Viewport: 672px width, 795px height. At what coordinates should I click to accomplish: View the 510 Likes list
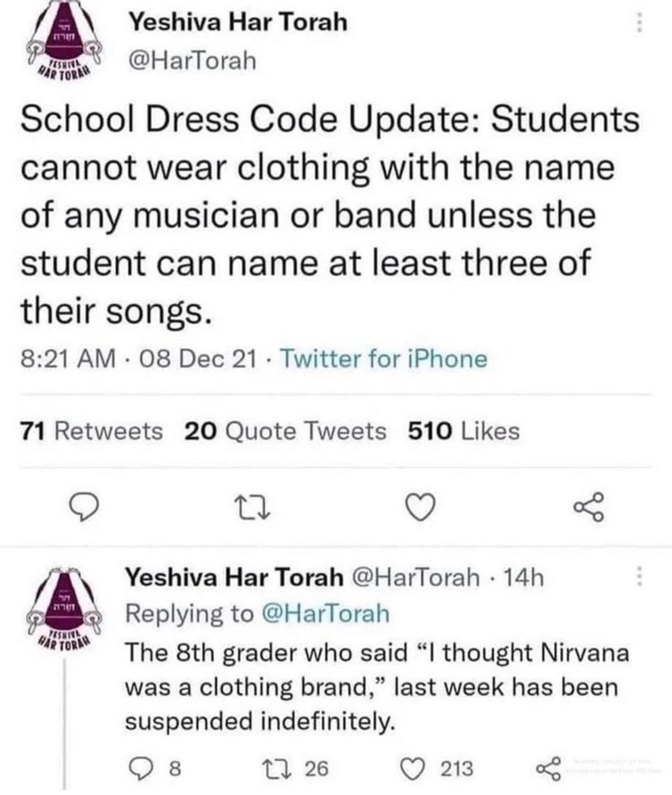tap(464, 431)
